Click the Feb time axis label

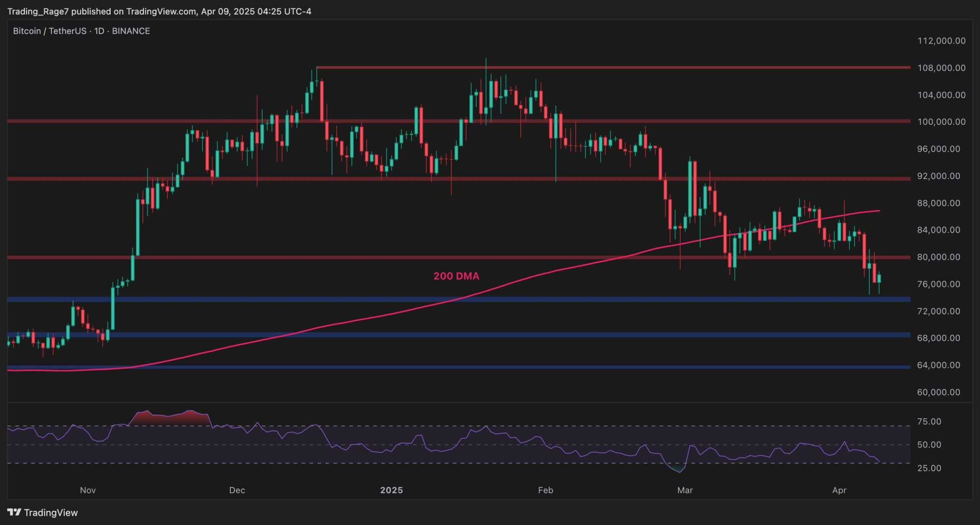tap(545, 490)
